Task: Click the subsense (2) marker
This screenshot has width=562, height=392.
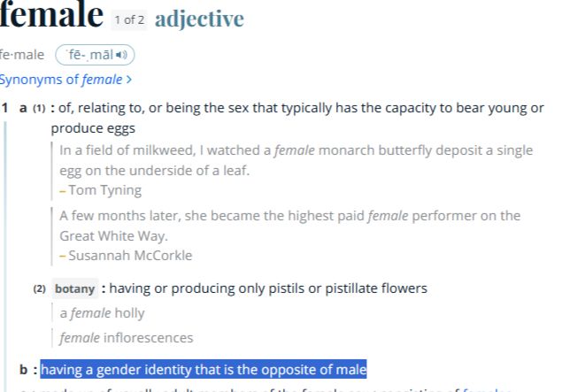Action: click(40, 288)
